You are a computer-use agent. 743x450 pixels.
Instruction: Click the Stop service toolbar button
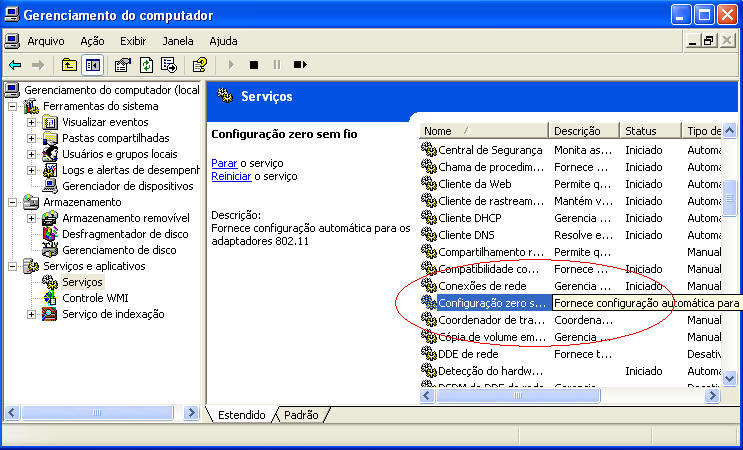coord(254,65)
